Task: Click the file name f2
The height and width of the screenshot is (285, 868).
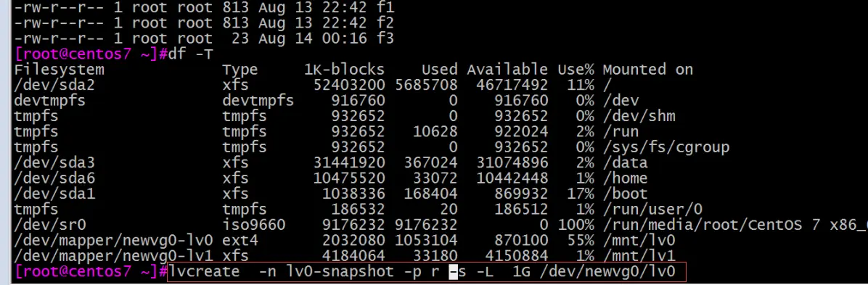Action: (x=386, y=23)
